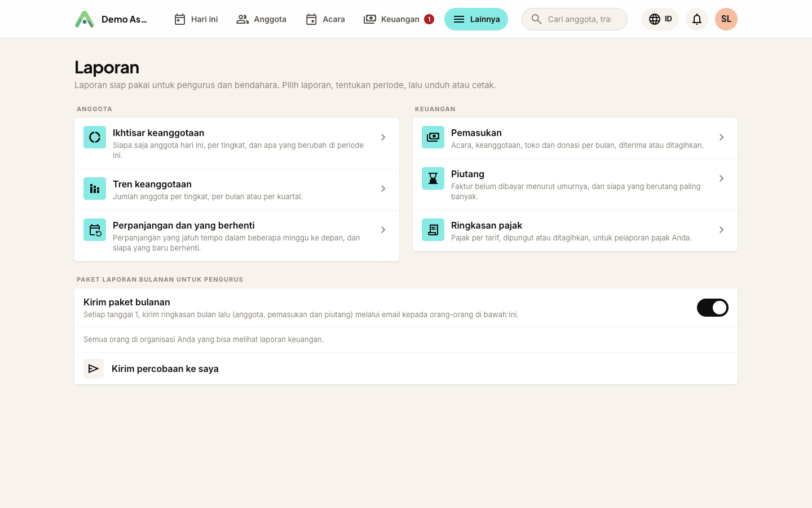Open Ringkasan pajak using its chevron
Image resolution: width=812 pixels, height=508 pixels.
pos(721,230)
